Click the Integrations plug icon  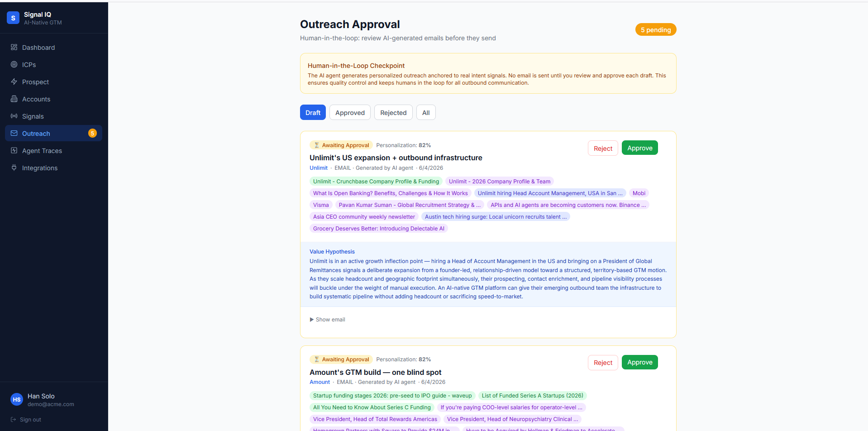14,168
